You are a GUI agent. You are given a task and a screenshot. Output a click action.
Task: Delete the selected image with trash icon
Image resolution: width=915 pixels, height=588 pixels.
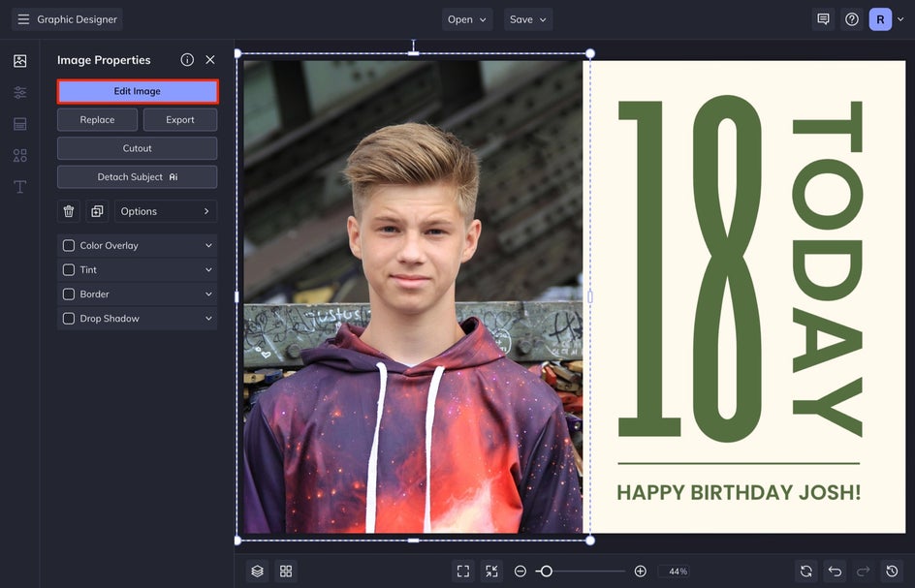tap(68, 211)
